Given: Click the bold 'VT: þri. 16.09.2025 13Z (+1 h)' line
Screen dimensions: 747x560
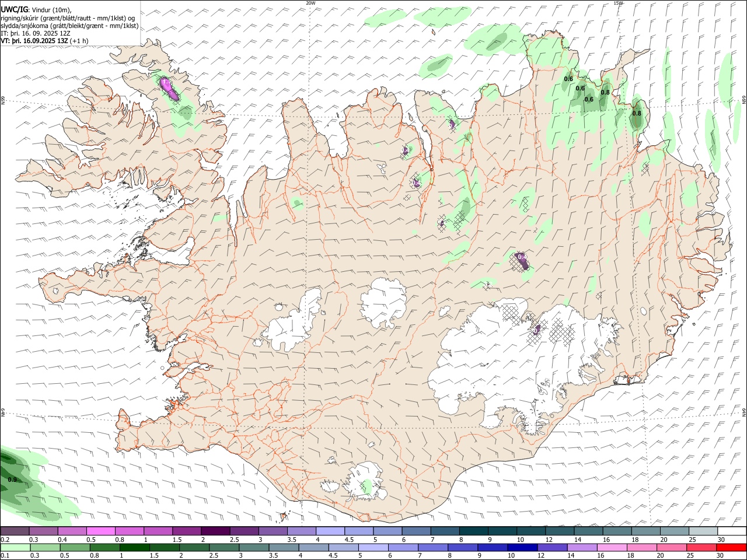Looking at the screenshot, I should [x=45, y=41].
